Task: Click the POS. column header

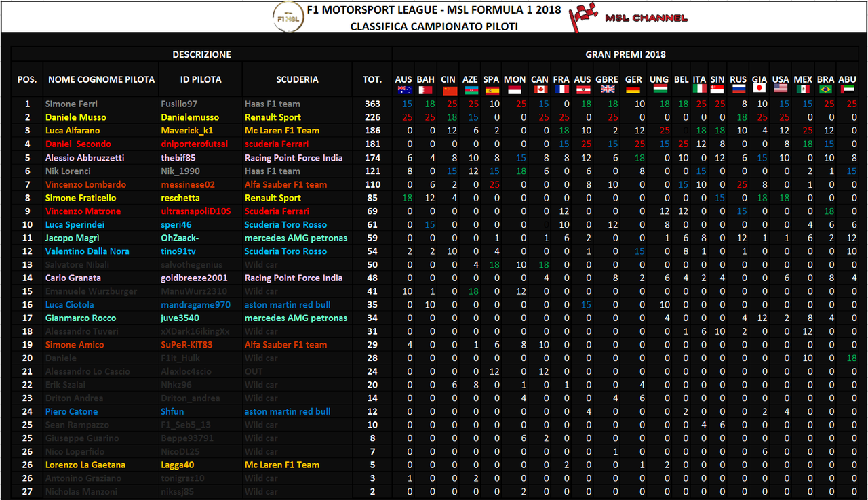Action: tap(27, 80)
